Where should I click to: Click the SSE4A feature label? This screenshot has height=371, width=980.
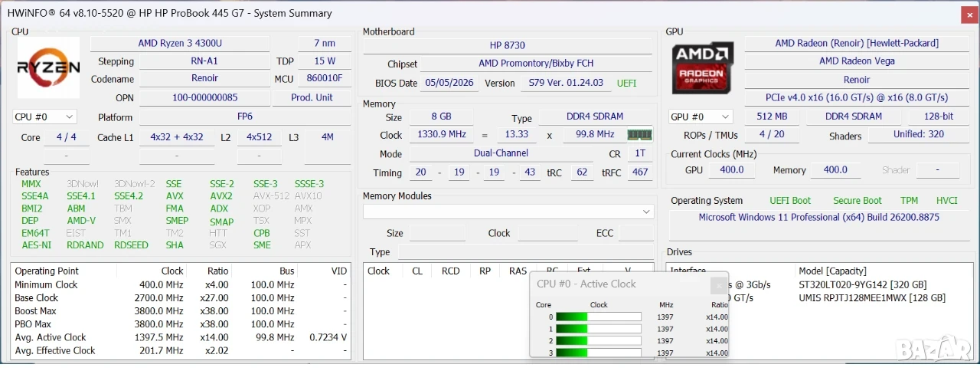click(34, 196)
